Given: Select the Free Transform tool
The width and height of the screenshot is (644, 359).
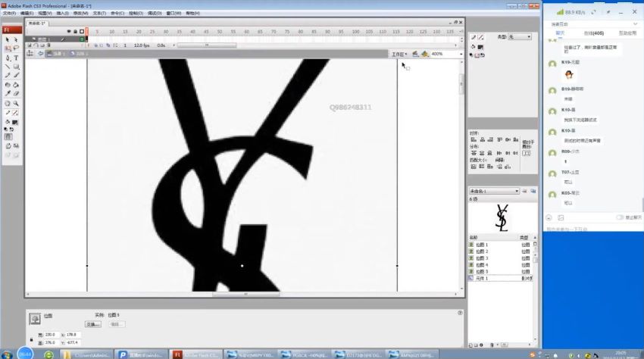Looking at the screenshot, I should point(8,48).
